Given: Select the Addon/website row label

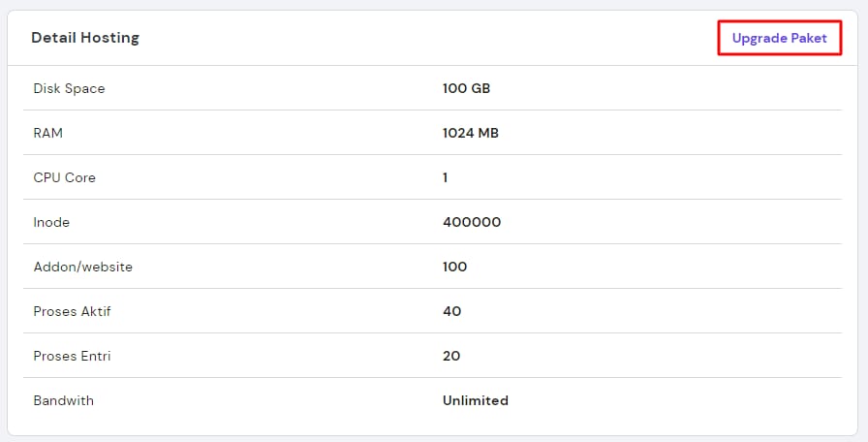Looking at the screenshot, I should 82,267.
